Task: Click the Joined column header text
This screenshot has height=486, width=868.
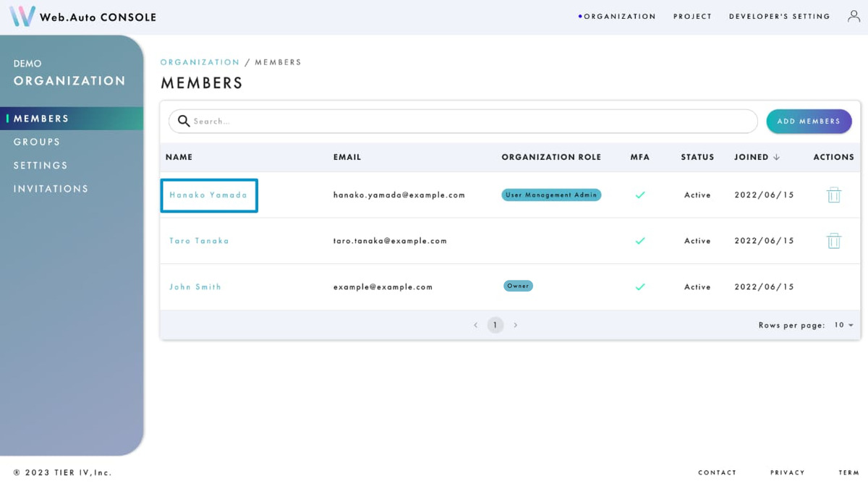Action: 751,157
